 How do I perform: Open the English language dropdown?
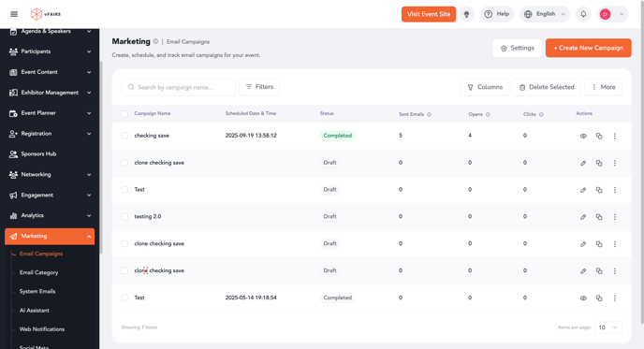(x=545, y=14)
